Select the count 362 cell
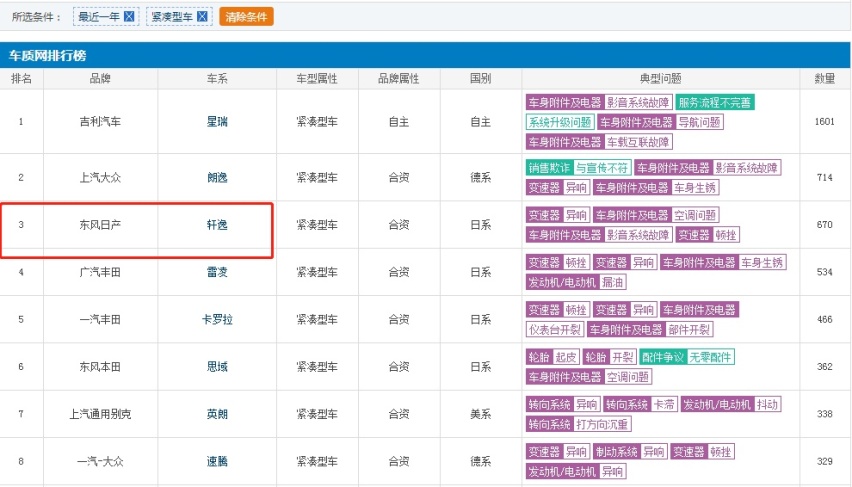 pyautogui.click(x=825, y=367)
